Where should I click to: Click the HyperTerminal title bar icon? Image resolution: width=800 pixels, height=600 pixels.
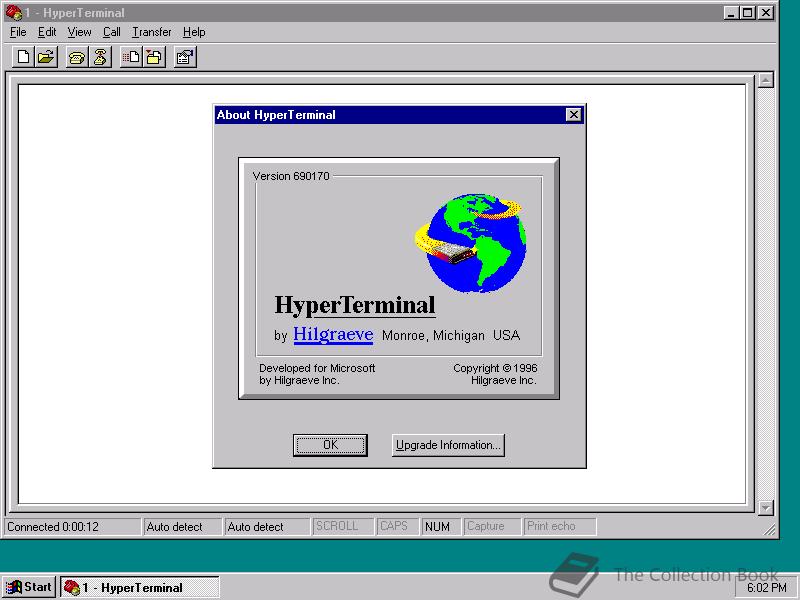13,12
